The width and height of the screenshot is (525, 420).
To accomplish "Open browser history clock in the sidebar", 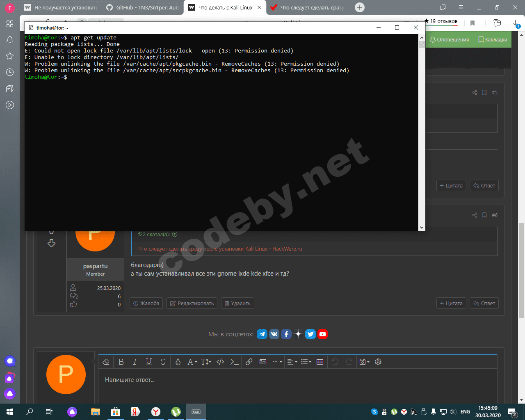I will pyautogui.click(x=10, y=72).
